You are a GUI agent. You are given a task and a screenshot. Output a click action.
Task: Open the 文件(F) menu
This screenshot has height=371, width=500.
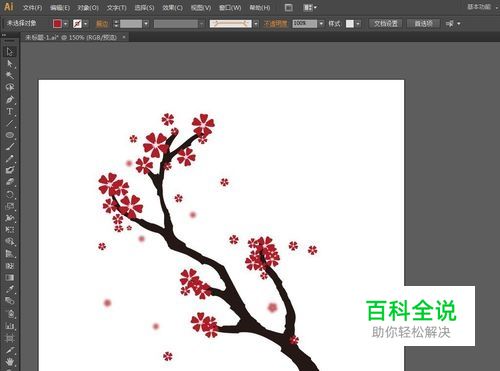point(32,8)
